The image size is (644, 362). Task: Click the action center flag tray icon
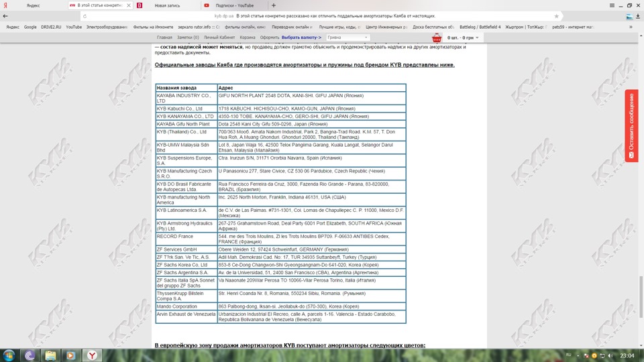pos(586,355)
